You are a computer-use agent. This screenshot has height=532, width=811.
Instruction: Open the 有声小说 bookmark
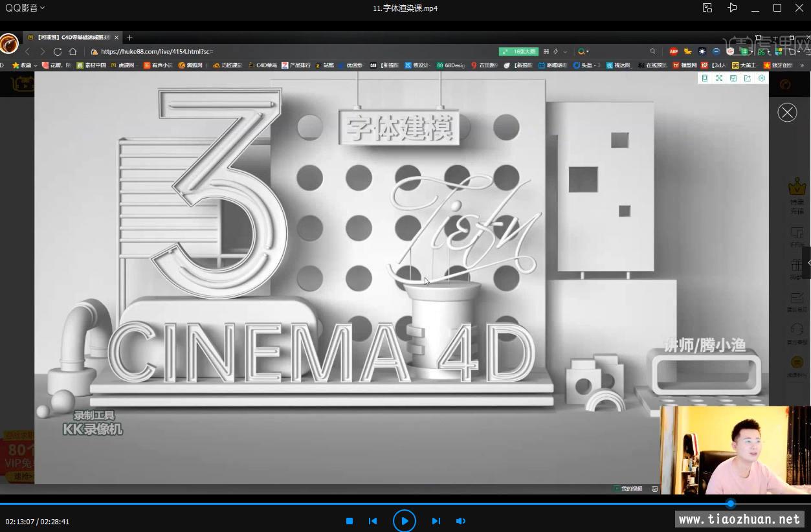158,65
